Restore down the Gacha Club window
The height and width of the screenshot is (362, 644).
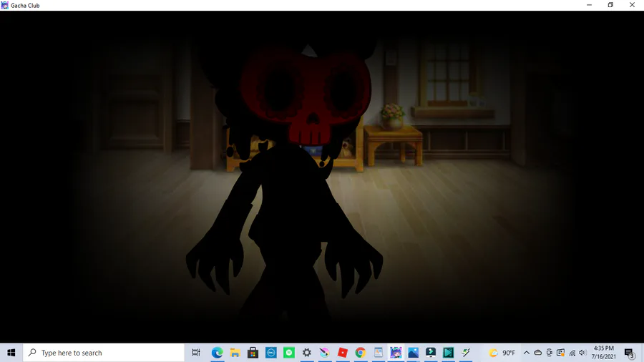(611, 5)
